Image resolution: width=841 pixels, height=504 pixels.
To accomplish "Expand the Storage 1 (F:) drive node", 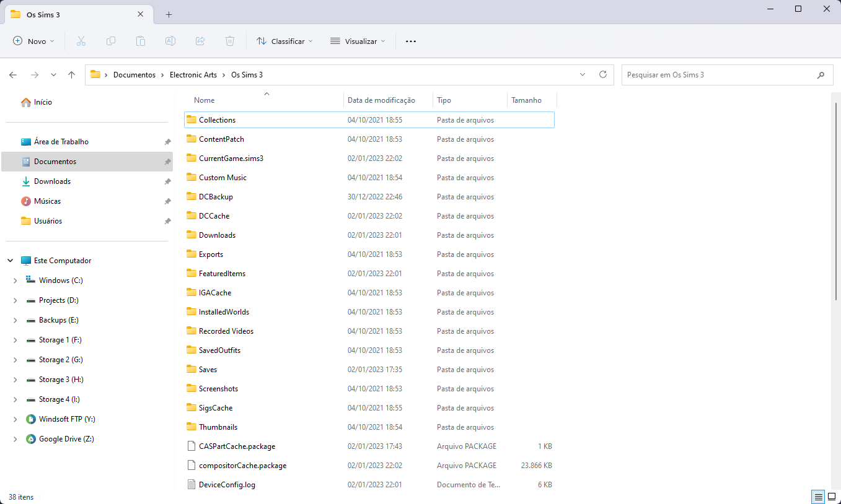I will (x=15, y=340).
